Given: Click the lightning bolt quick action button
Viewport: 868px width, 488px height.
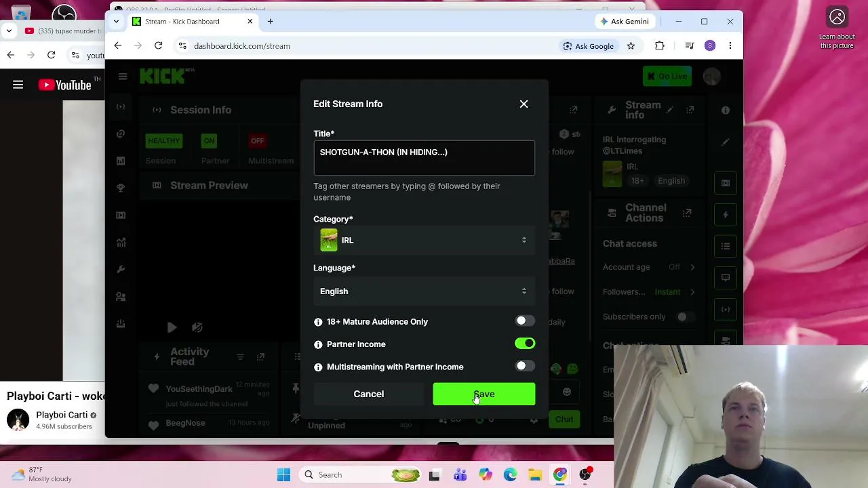Looking at the screenshot, I should [726, 215].
